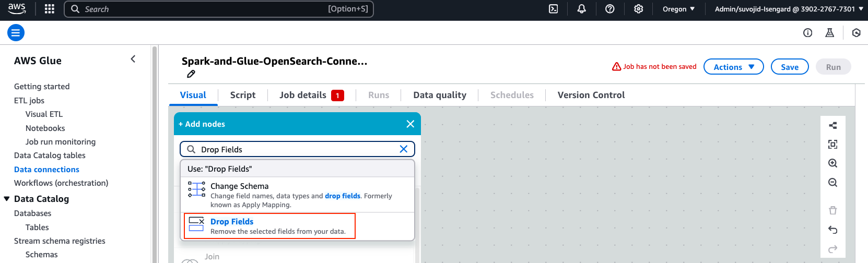
Task: Open the Job details tab
Action: pos(311,95)
